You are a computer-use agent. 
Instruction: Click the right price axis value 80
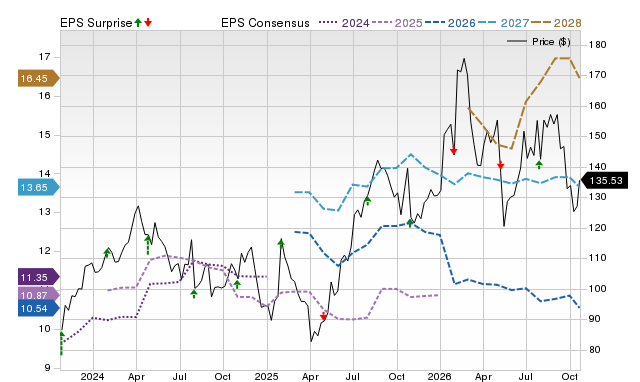pos(595,350)
